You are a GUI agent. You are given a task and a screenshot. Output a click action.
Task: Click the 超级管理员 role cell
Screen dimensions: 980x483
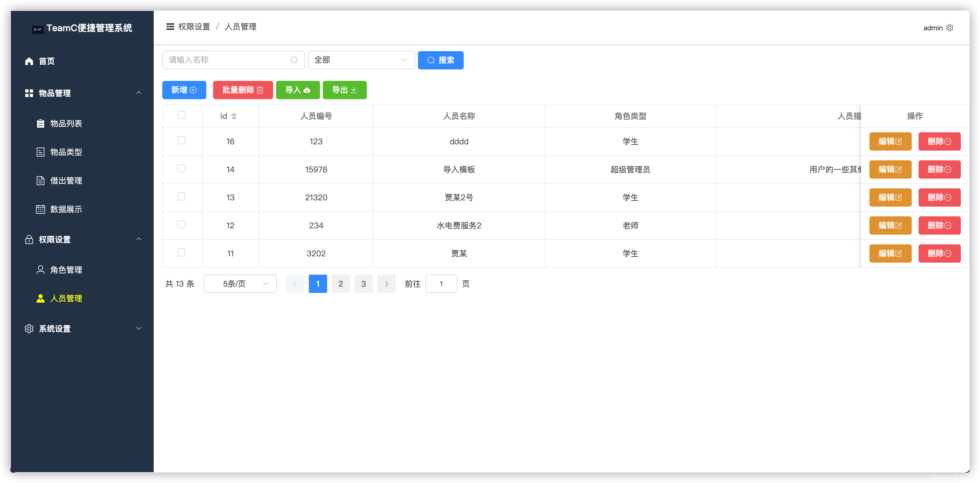click(x=630, y=170)
